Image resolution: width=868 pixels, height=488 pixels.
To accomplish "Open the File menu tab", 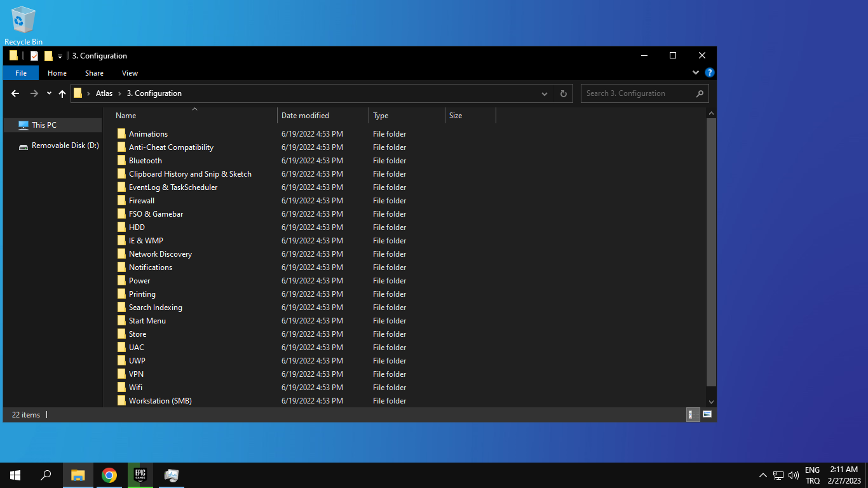I will pos(21,73).
